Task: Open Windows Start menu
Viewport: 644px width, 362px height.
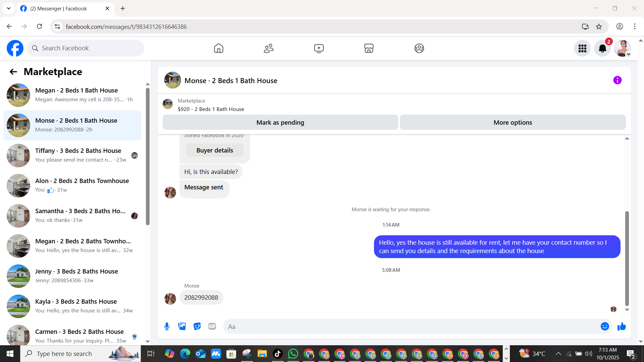Action: 10,354
